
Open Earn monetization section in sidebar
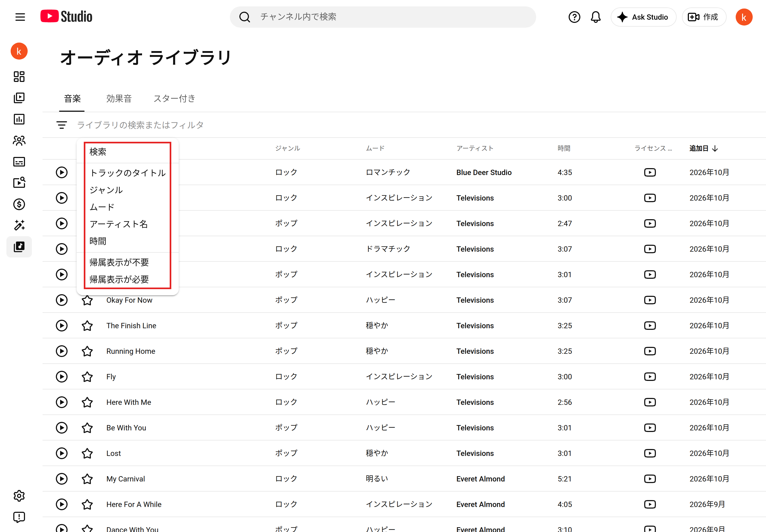(19, 204)
